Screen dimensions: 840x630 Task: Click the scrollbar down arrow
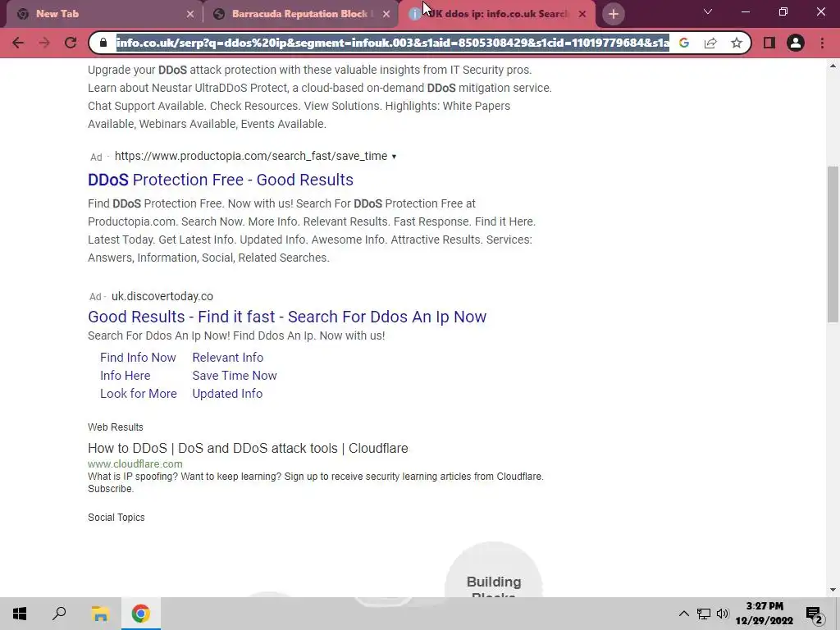click(x=833, y=590)
